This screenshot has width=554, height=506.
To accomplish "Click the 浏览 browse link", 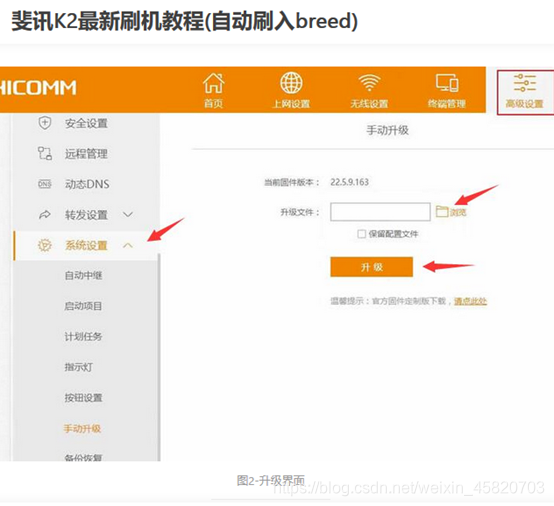I will pos(458,212).
